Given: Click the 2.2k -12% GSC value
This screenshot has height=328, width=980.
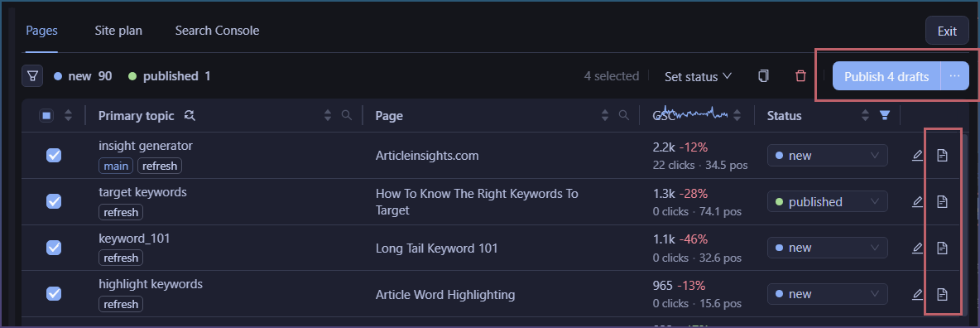Looking at the screenshot, I should 680,147.
